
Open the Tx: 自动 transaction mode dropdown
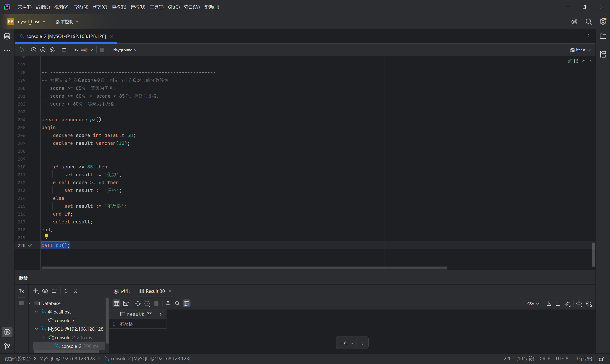tap(83, 50)
